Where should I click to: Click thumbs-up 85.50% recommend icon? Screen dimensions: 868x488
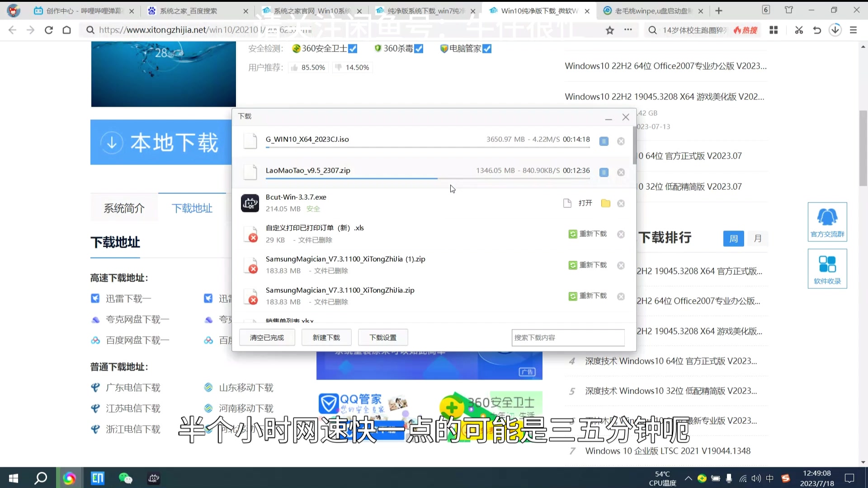[x=294, y=67]
